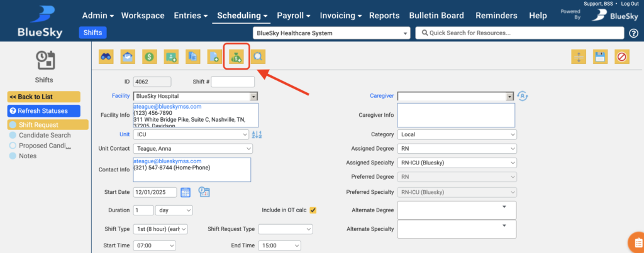Image resolution: width=644 pixels, height=253 pixels.
Task: Open the Reports page from navigation bar
Action: (x=384, y=15)
